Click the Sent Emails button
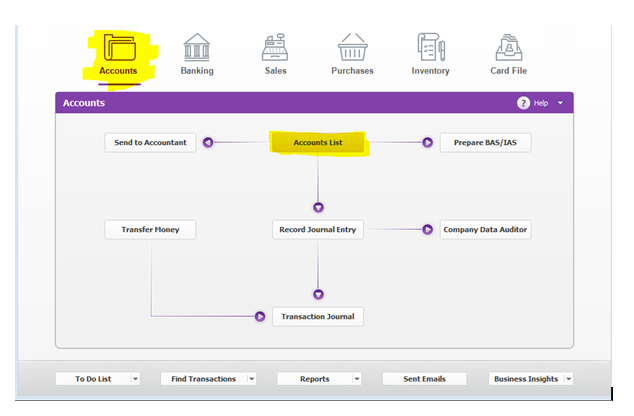This screenshot has width=634, height=416. coord(424,379)
